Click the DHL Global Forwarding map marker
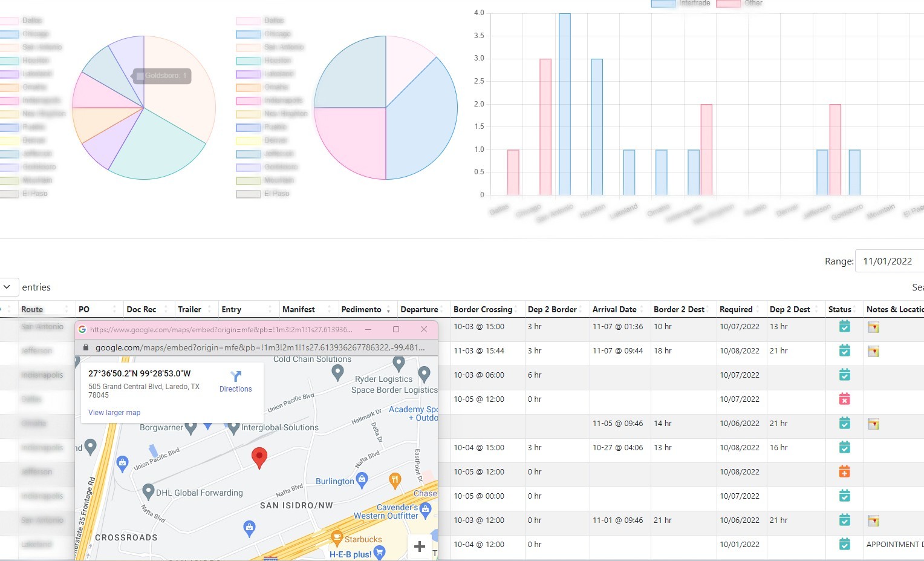Image resolution: width=924 pixels, height=561 pixels. pyautogui.click(x=148, y=491)
